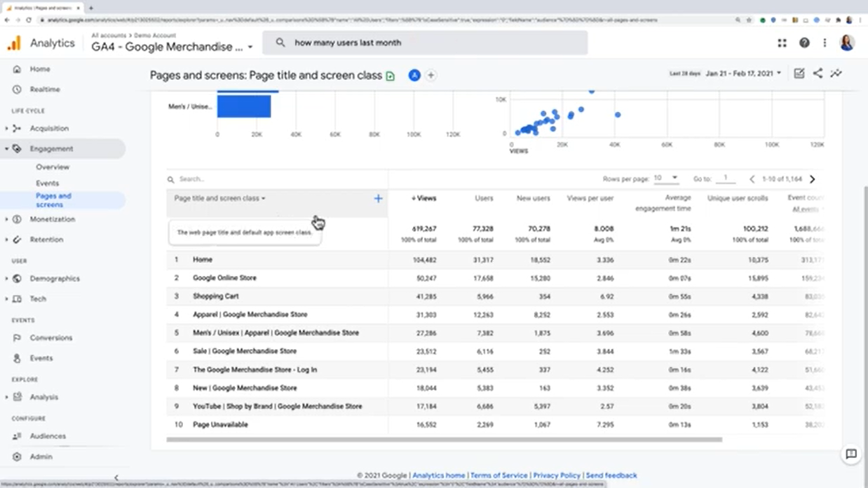Image resolution: width=868 pixels, height=488 pixels.
Task: Go to next page of table rows
Action: click(x=812, y=179)
